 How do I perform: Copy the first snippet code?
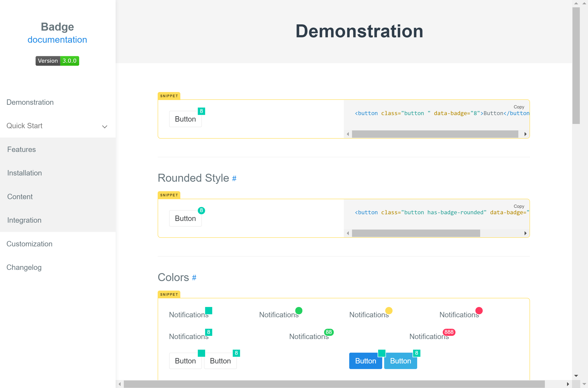(519, 107)
